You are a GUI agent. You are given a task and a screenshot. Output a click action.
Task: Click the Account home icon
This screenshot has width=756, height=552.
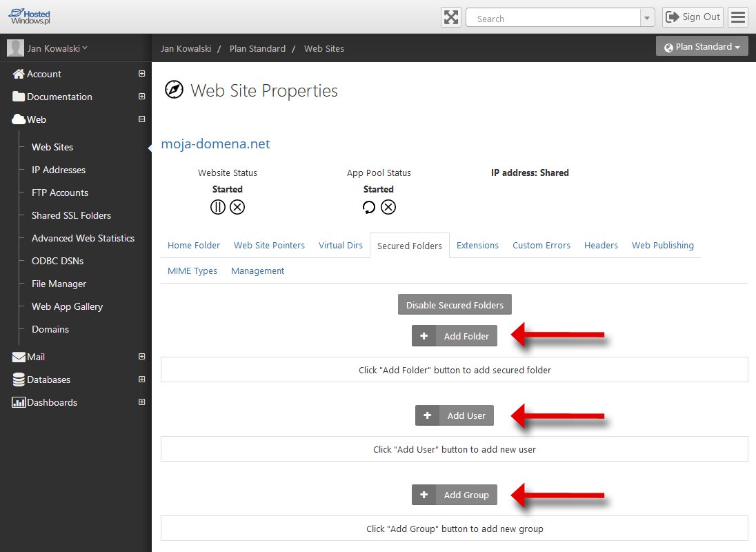coord(19,74)
